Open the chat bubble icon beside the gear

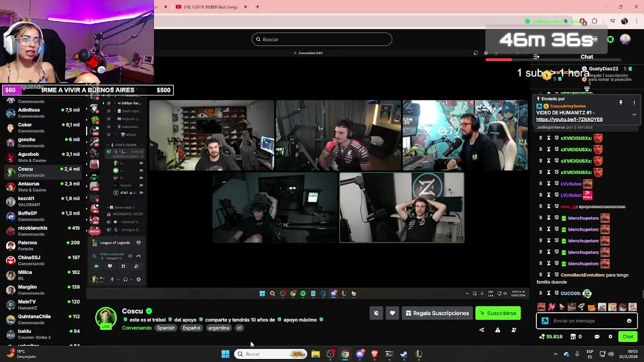pyautogui.click(x=597, y=337)
